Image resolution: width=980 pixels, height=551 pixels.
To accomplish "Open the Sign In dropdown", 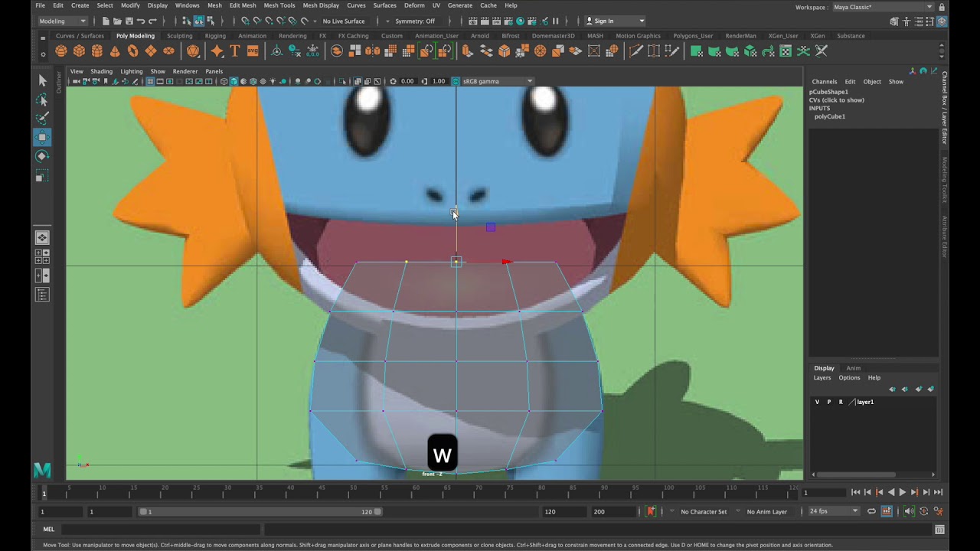I will pos(616,21).
